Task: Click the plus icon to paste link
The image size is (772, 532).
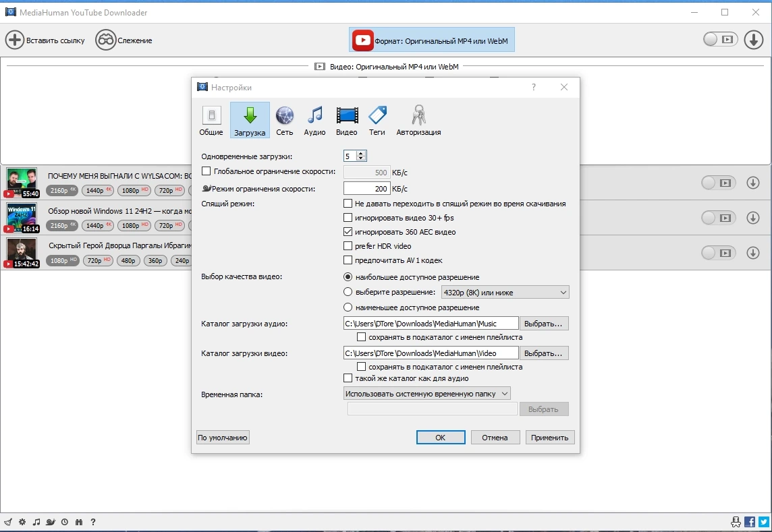Action: [x=15, y=40]
